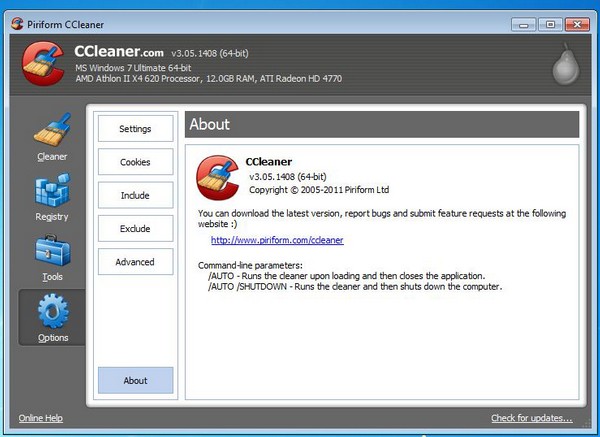Click the CCleaner logo in header
This screenshot has width=600, height=437.
pos(43,64)
